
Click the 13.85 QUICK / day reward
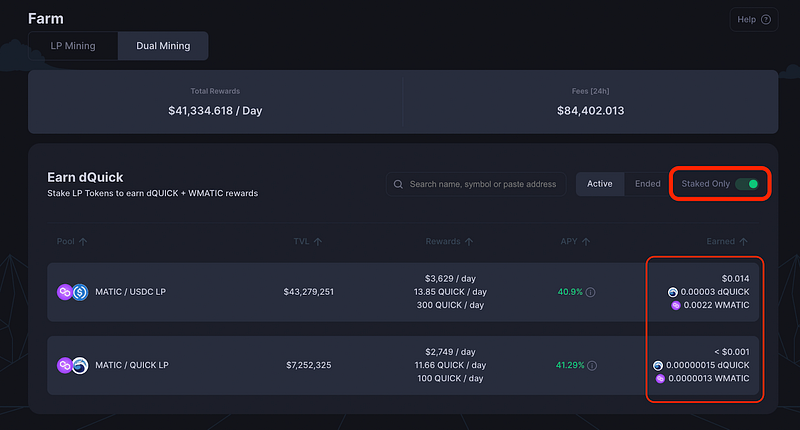point(450,292)
